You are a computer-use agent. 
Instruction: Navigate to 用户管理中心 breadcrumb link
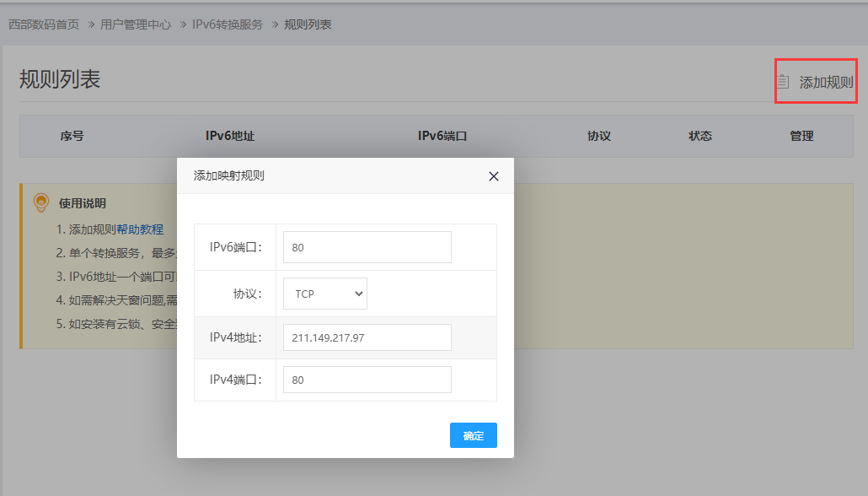tap(136, 24)
